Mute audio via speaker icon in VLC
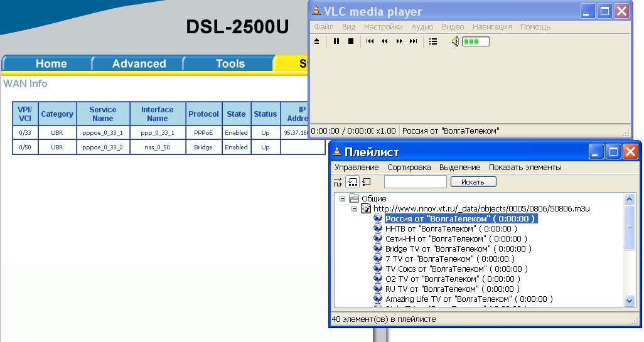 click(455, 41)
